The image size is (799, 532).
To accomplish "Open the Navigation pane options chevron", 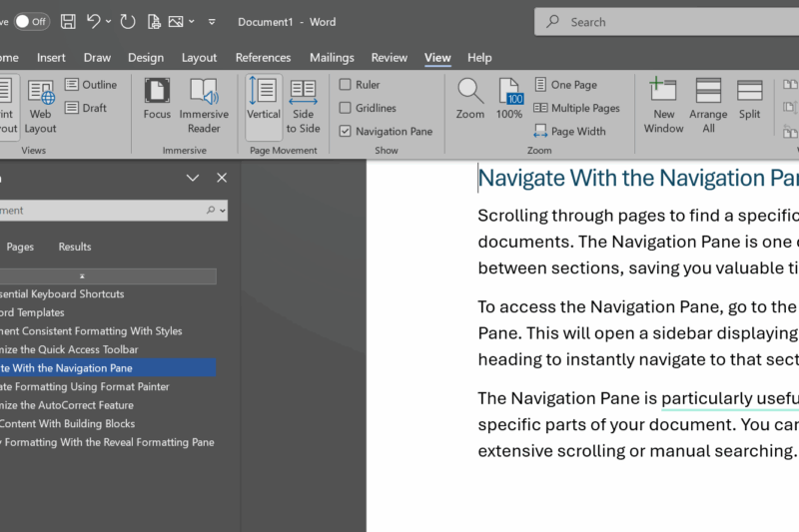I will [193, 178].
